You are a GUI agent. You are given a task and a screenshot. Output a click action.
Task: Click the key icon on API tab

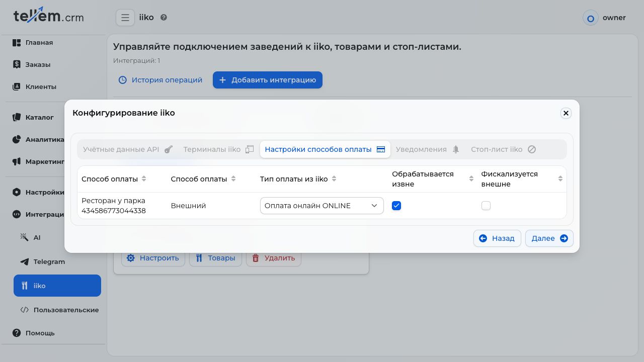(x=169, y=149)
